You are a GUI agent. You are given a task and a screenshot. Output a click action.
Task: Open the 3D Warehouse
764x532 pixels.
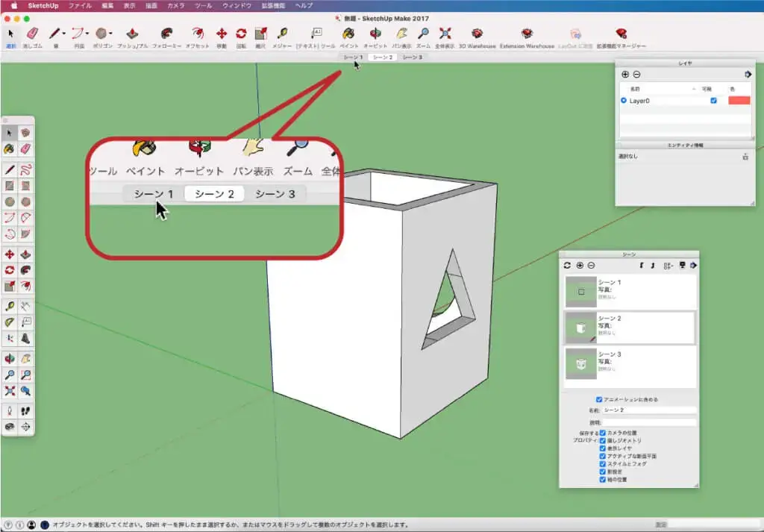coord(477,34)
